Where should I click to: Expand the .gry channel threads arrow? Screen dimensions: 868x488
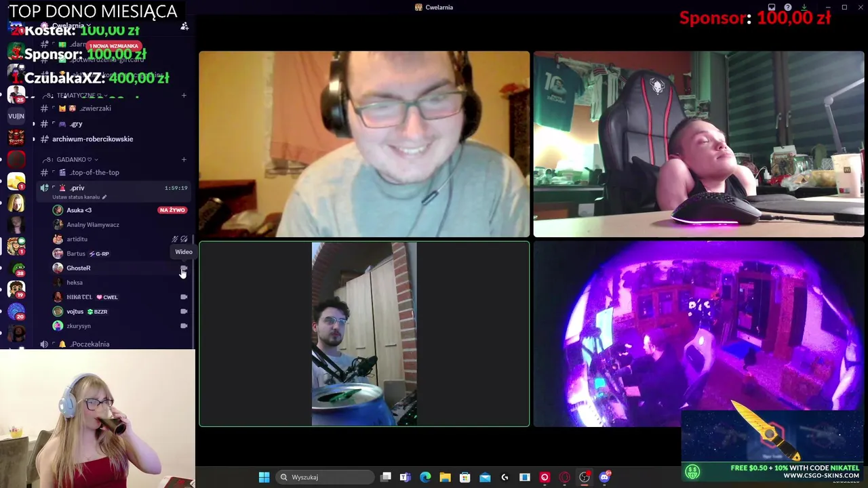33,124
